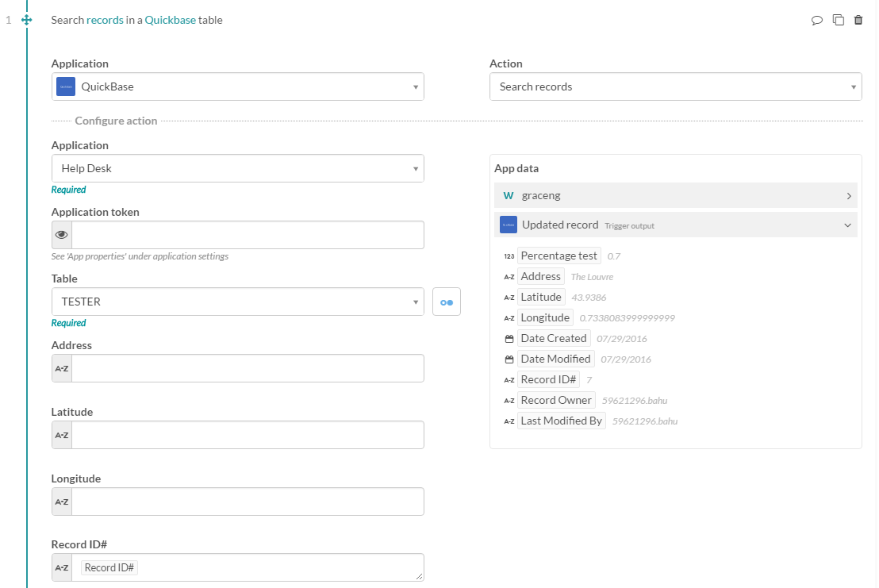The width and height of the screenshot is (879, 588).
Task: Grab the Record ID# textarea resize handle
Action: 420,577
